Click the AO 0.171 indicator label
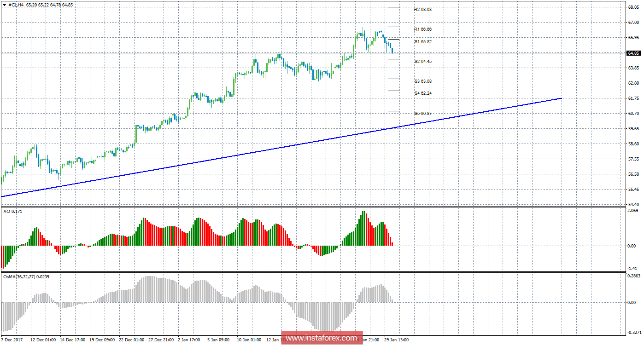Screen dimensions: 644x345 pyautogui.click(x=12, y=211)
